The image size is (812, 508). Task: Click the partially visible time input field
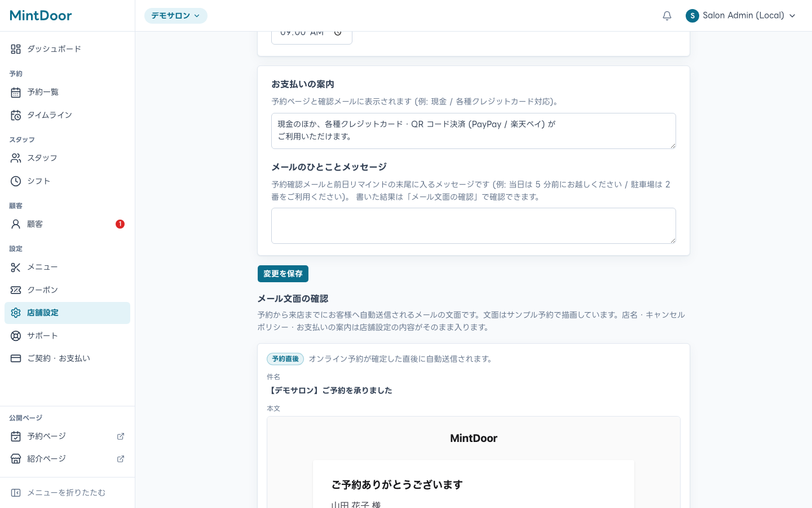click(x=312, y=37)
